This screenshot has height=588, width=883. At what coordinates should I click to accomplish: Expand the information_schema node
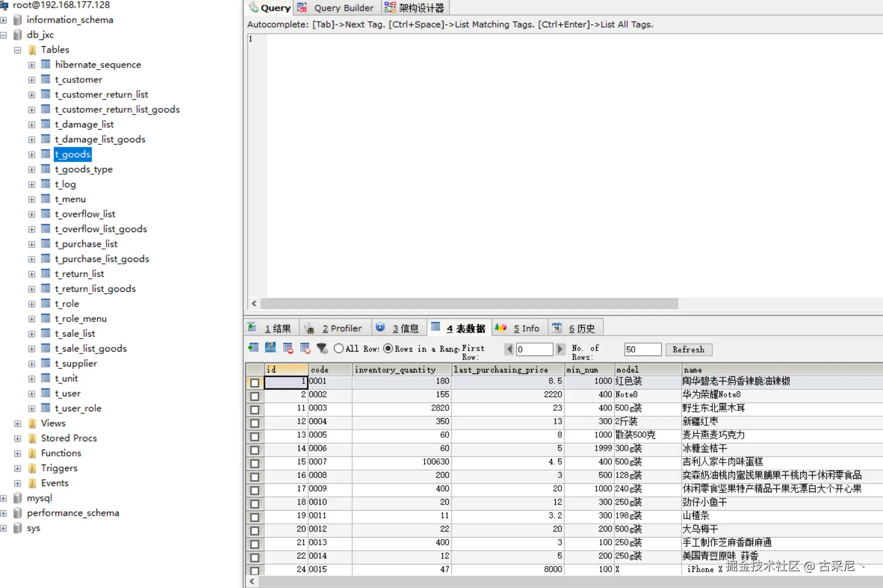3,20
